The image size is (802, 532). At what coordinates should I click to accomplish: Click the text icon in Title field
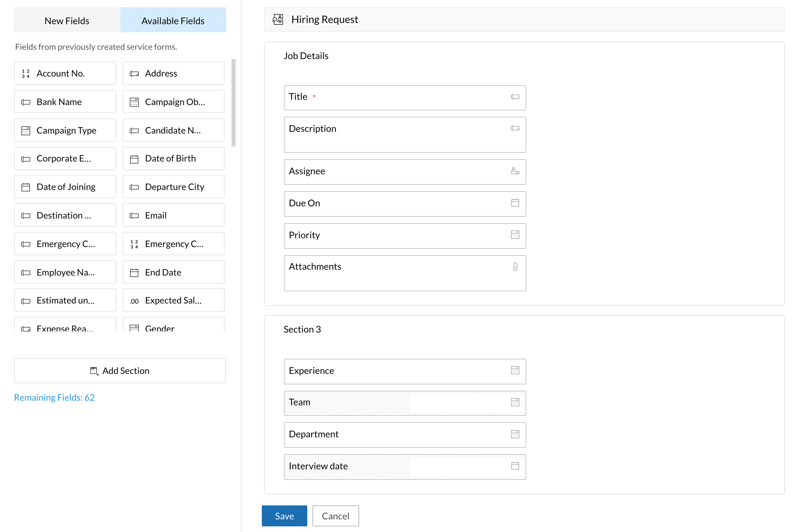point(515,97)
